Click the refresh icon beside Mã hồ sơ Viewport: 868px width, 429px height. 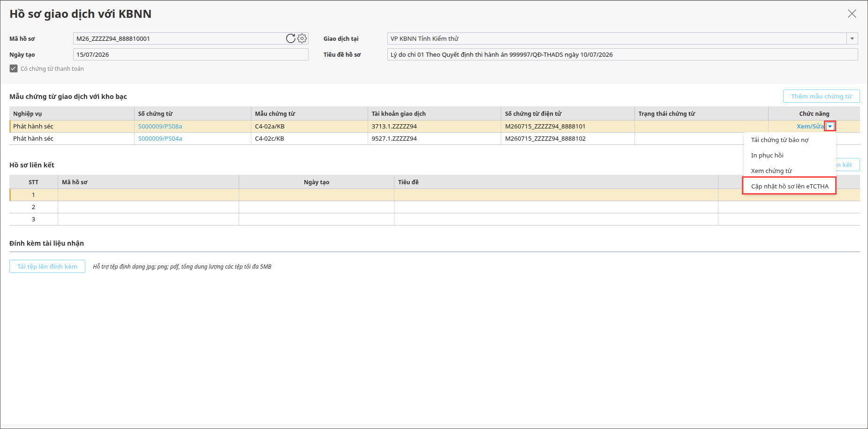point(291,38)
